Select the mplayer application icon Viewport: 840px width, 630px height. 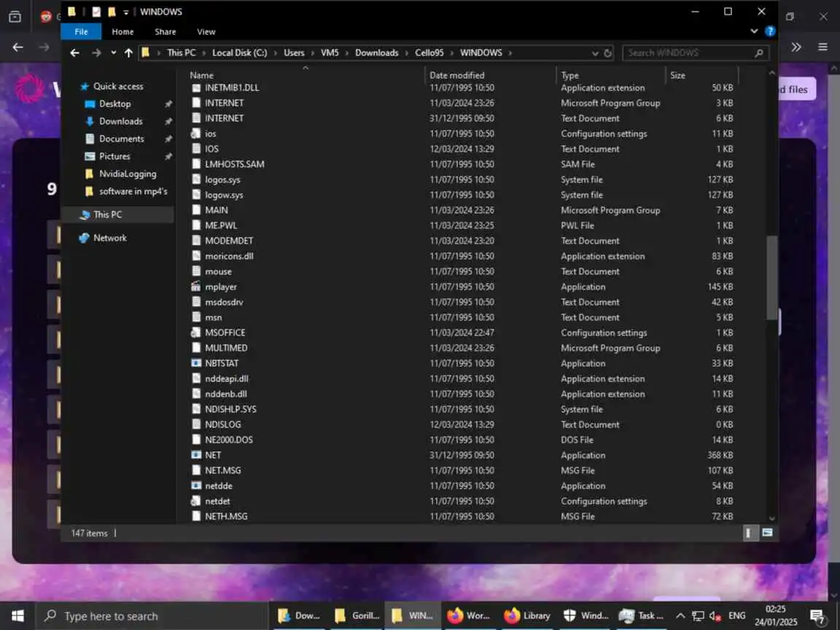point(196,287)
